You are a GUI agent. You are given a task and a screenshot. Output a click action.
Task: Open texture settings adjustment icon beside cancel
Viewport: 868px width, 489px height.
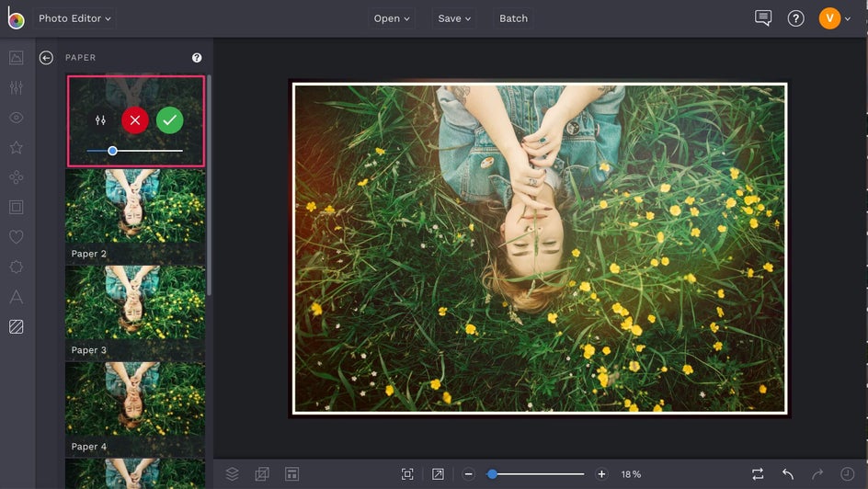point(101,120)
